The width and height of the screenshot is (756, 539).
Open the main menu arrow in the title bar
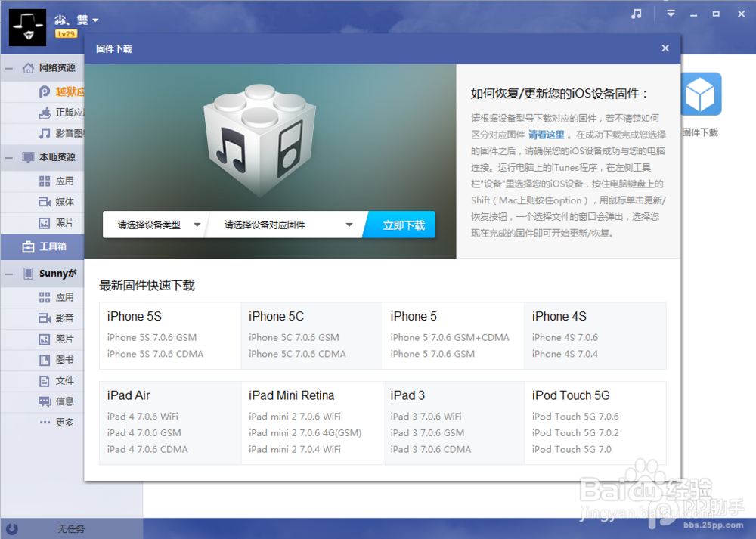(670, 13)
